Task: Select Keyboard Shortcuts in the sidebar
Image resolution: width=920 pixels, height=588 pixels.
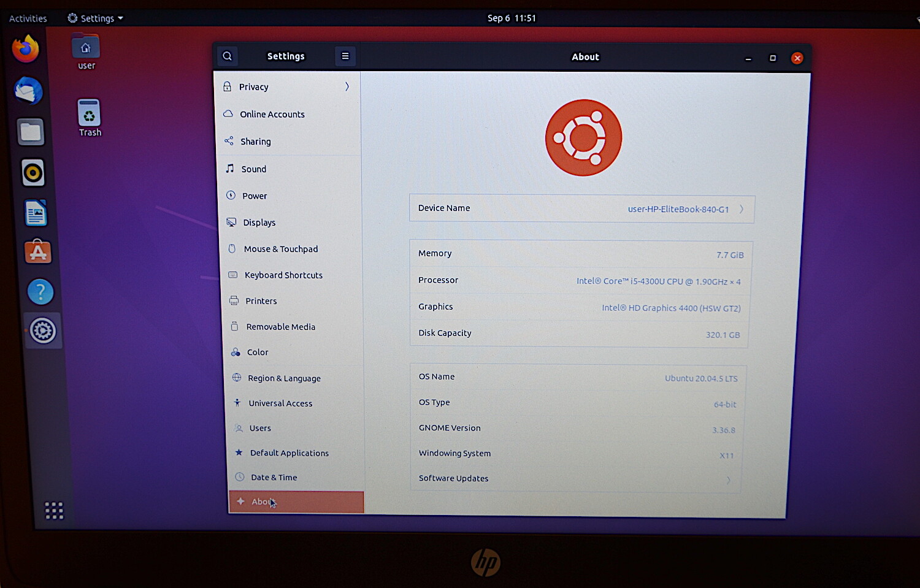Action: (x=292, y=275)
